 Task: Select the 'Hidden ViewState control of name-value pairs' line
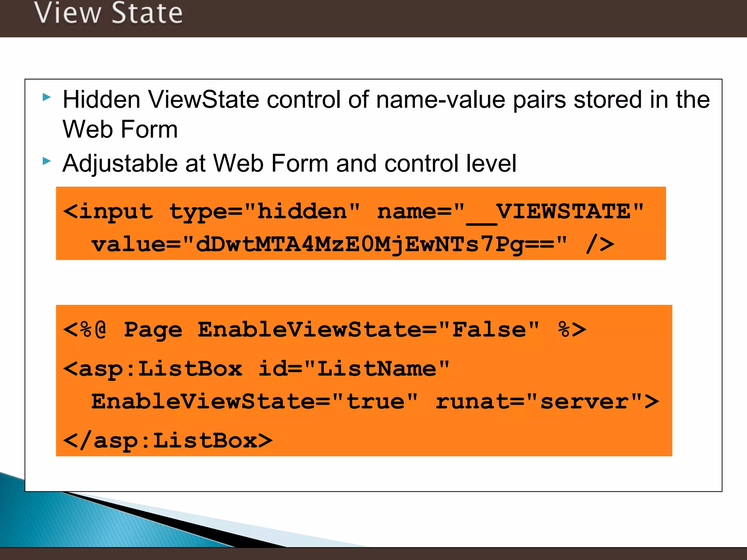tap(386, 100)
